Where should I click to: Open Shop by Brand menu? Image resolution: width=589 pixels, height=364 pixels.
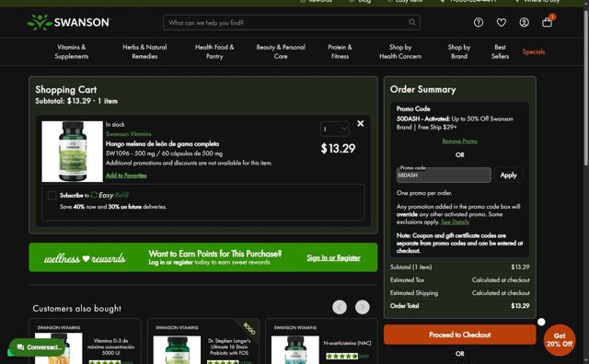(x=459, y=51)
